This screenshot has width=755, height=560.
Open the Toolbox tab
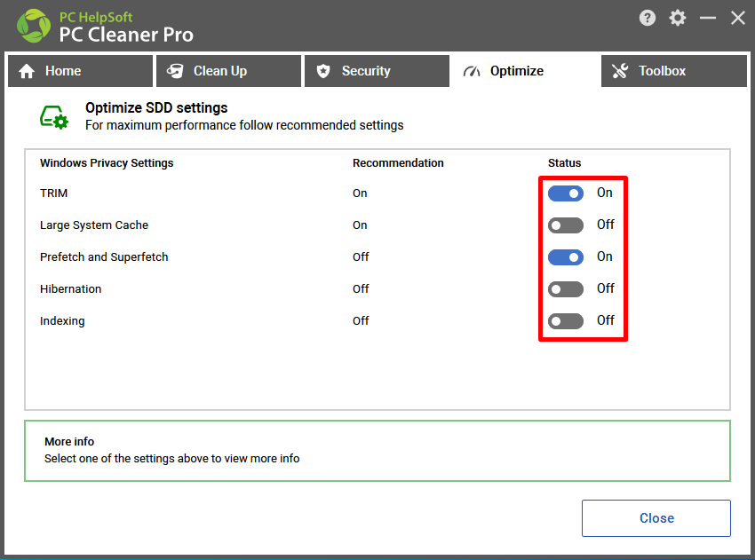click(x=674, y=71)
